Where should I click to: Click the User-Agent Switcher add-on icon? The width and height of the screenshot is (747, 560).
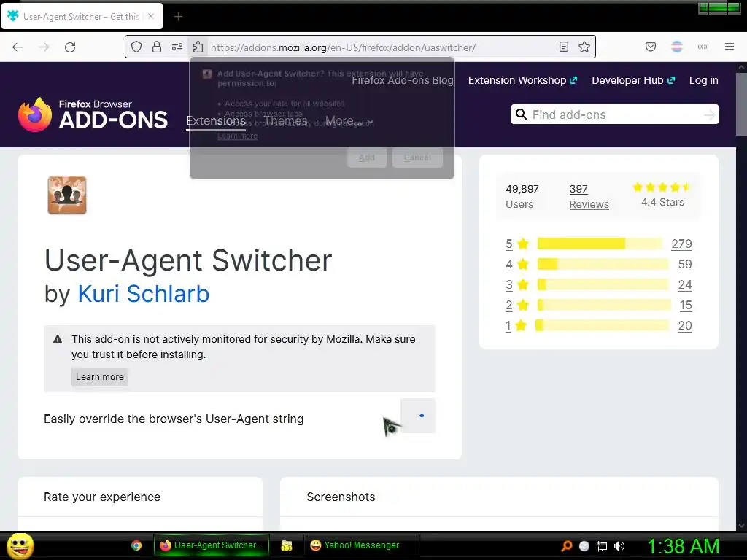point(67,195)
